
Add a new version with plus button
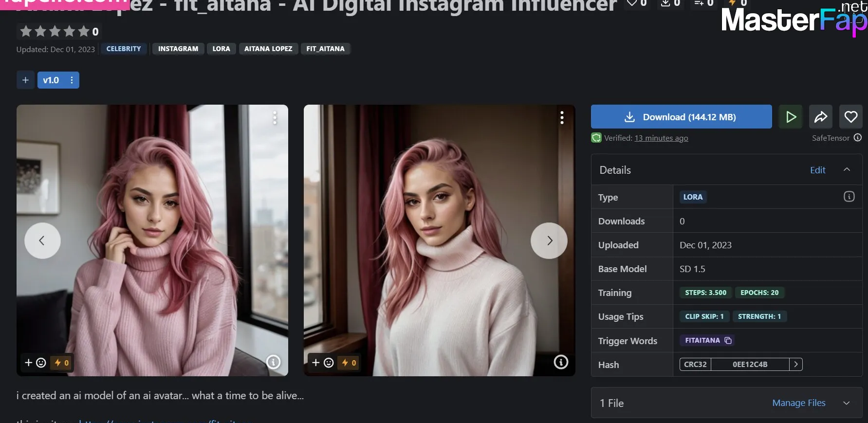(25, 80)
